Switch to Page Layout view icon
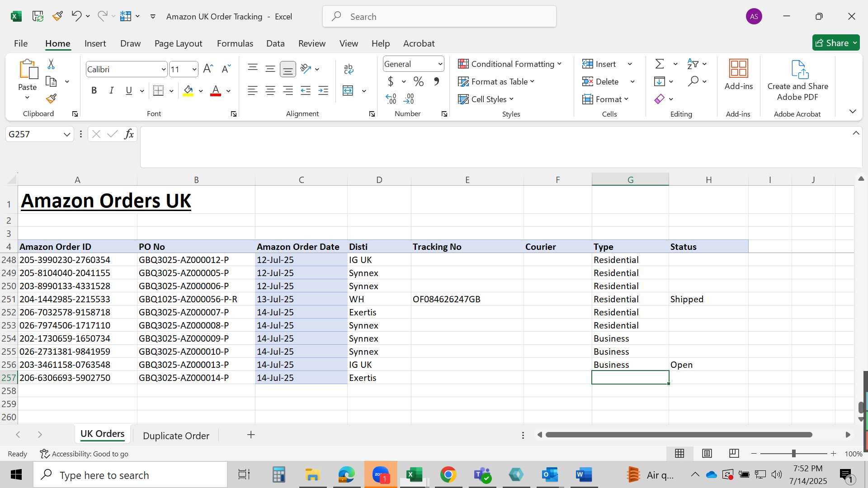 tap(707, 453)
